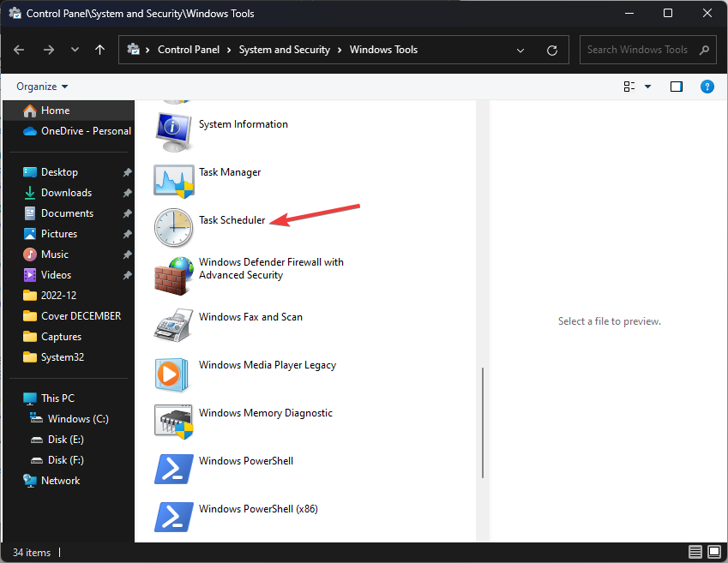Image resolution: width=728 pixels, height=563 pixels.
Task: Select the Windows PowerShell (x86) icon
Action: coord(174,517)
